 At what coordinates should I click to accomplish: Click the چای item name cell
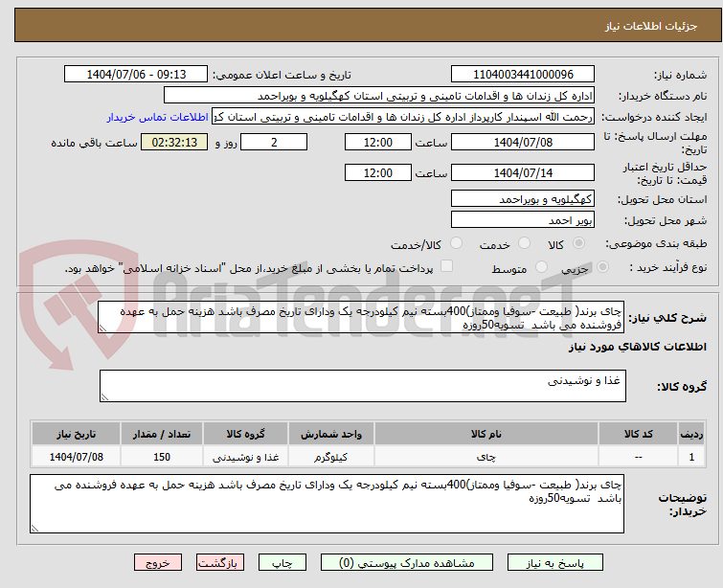(486, 457)
